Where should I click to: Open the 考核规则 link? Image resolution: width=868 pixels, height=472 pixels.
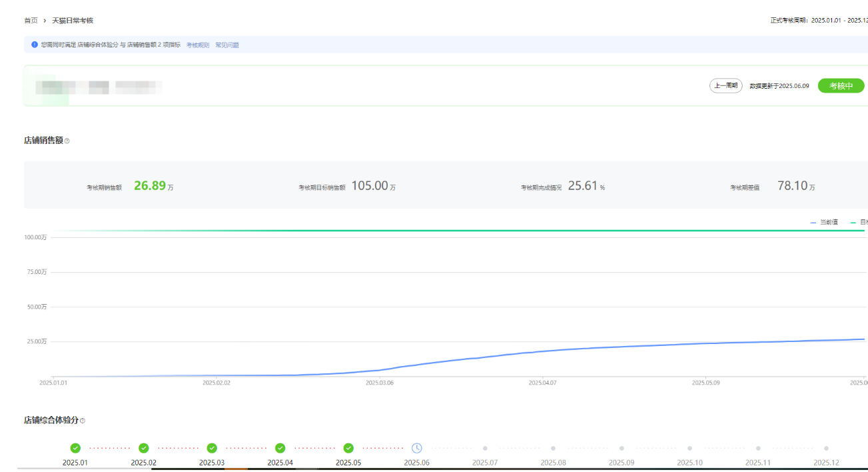tap(197, 45)
